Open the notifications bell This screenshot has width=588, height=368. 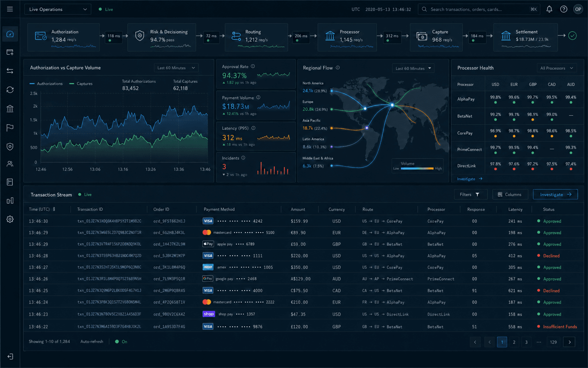pyautogui.click(x=549, y=9)
